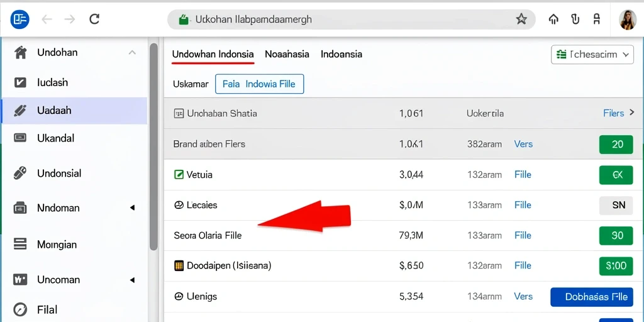
Task: Collapse the Undohan sidebar section
Action: tap(132, 53)
